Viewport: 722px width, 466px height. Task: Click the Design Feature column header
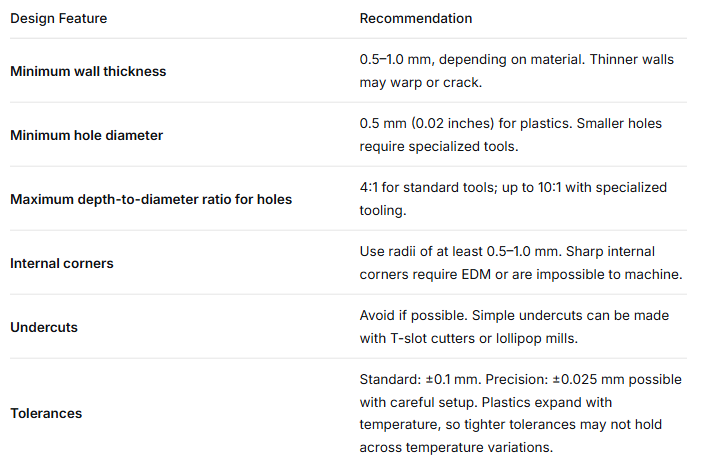point(58,19)
